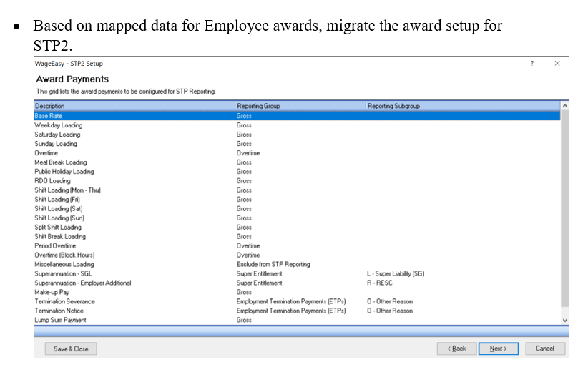This screenshot has height=385, width=588.
Task: Select the Overtime (Block Hours) row
Action: click(x=297, y=255)
